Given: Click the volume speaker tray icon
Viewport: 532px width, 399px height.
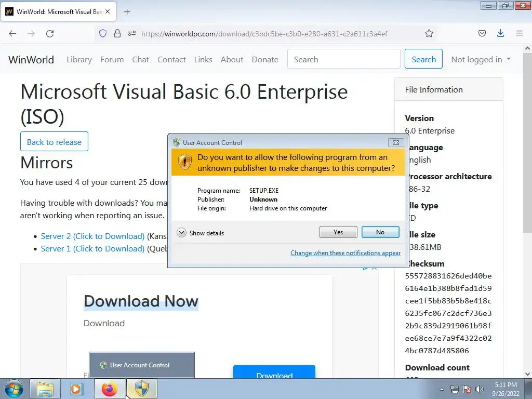Looking at the screenshot, I should (480, 389).
